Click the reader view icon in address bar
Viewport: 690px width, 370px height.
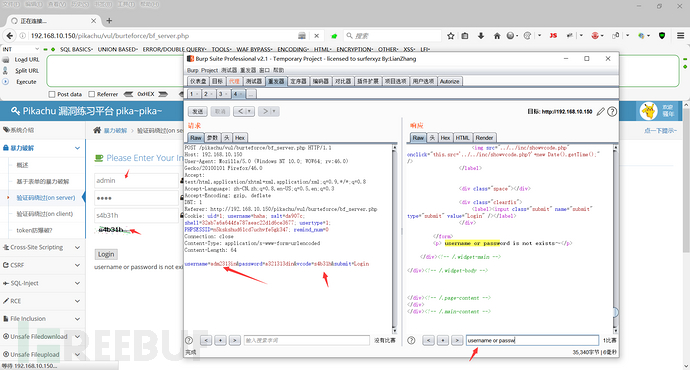(x=302, y=36)
